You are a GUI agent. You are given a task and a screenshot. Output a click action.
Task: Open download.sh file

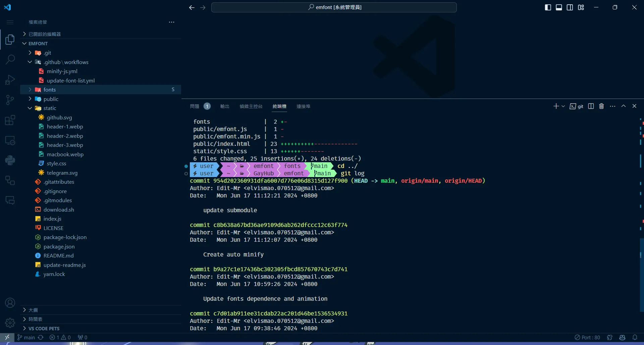click(101, 210)
